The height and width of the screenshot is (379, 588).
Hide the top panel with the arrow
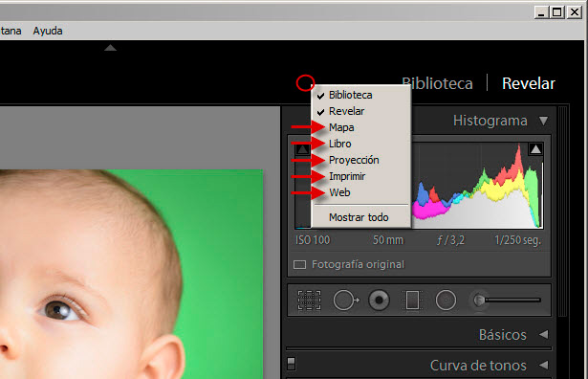[110, 48]
